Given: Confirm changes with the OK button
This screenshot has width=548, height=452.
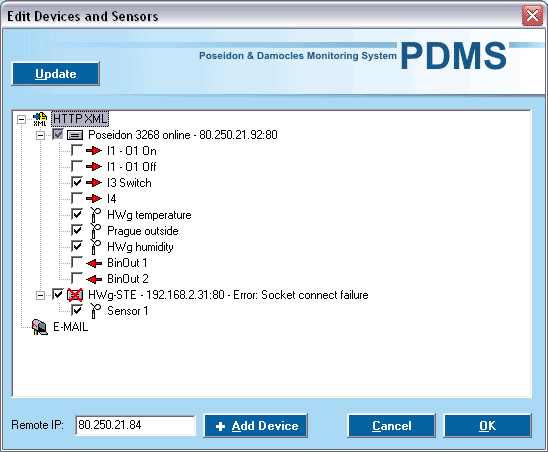Looking at the screenshot, I should (x=487, y=425).
